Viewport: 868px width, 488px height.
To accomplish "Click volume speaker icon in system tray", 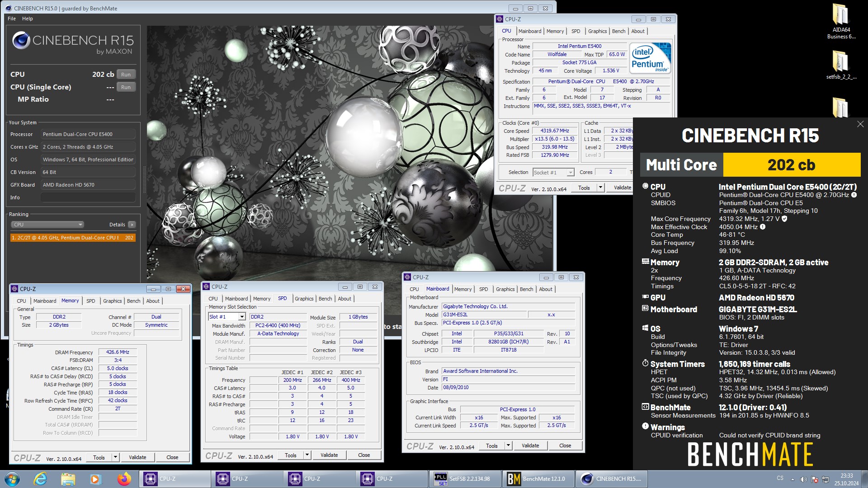I will pos(803,479).
